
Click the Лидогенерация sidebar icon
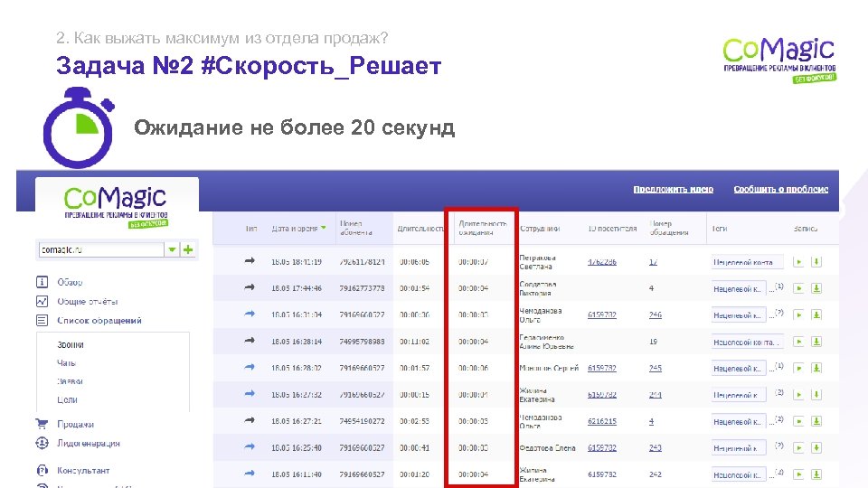pos(42,443)
